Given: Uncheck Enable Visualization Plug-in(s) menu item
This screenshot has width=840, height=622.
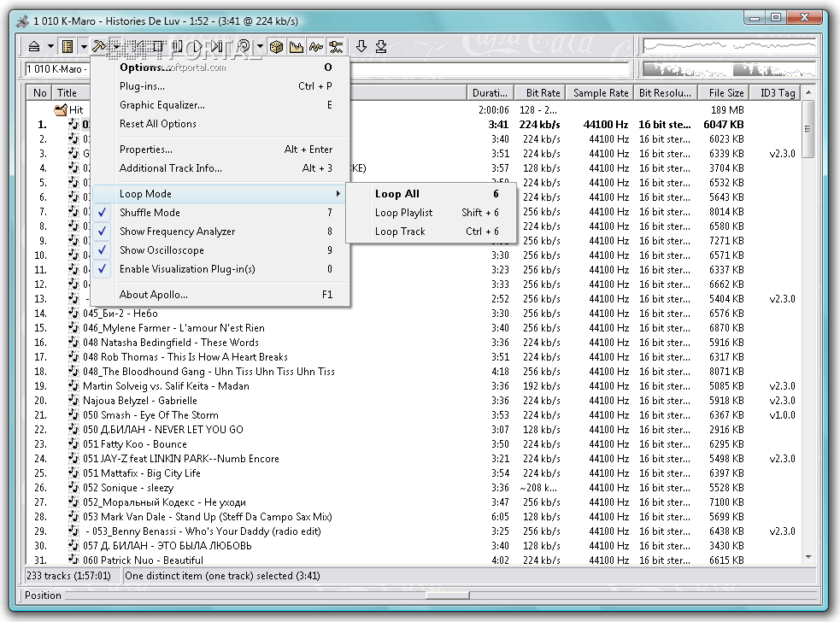Looking at the screenshot, I should click(x=220, y=269).
